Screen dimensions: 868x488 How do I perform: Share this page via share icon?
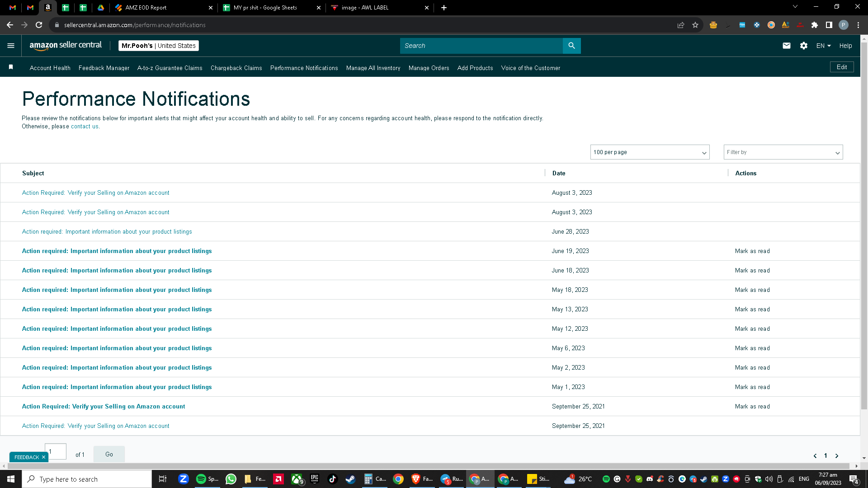pyautogui.click(x=681, y=25)
